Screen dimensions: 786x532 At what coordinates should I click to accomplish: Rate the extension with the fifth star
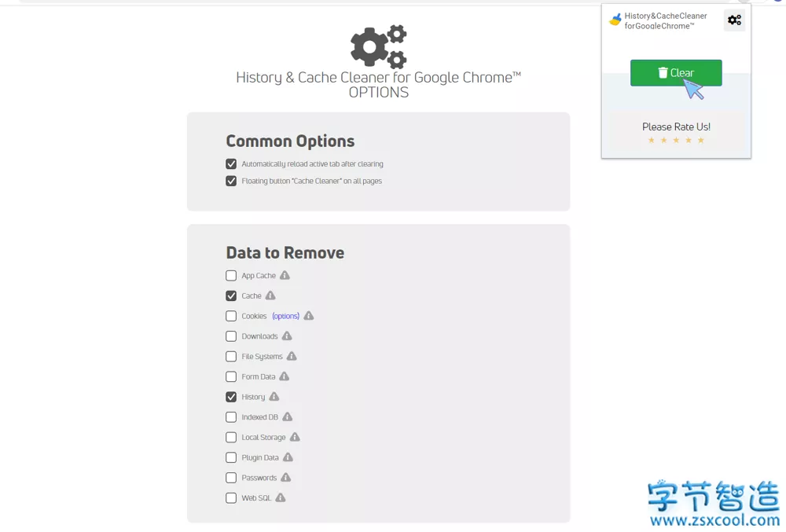[x=701, y=141]
